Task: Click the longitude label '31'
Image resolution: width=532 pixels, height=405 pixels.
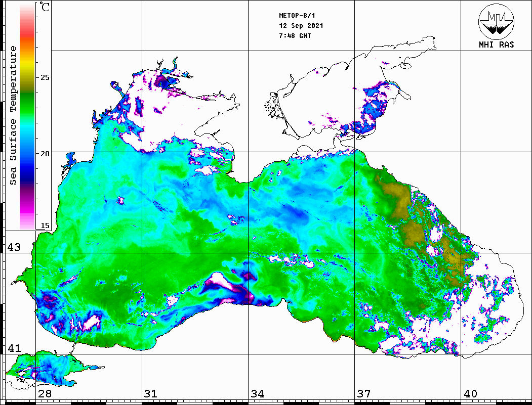Action: 151,394
